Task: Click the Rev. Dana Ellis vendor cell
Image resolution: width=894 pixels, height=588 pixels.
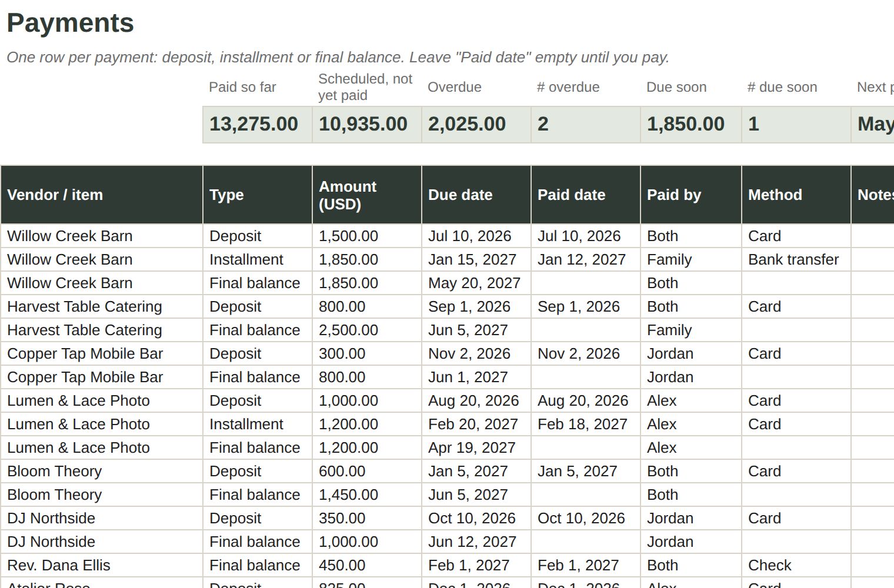Action: click(102, 565)
